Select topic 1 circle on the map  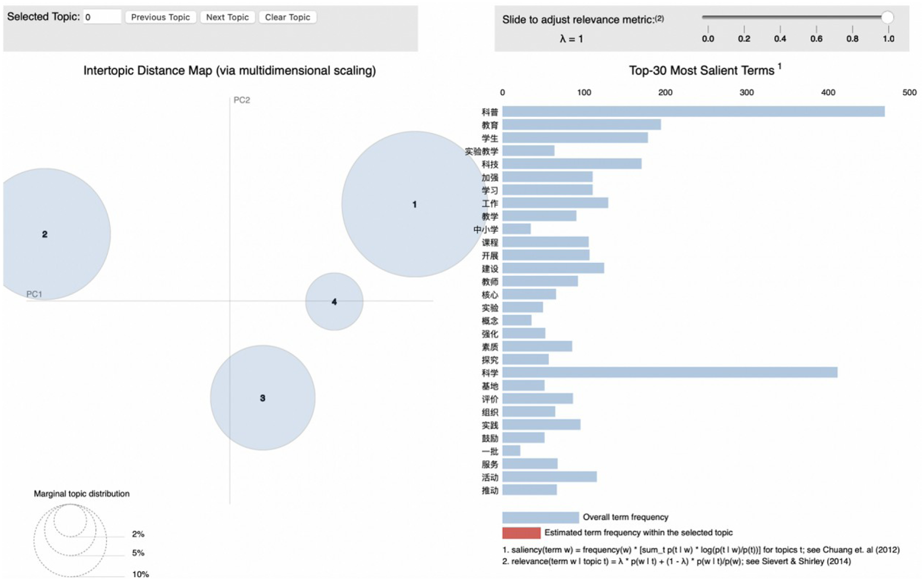point(414,204)
